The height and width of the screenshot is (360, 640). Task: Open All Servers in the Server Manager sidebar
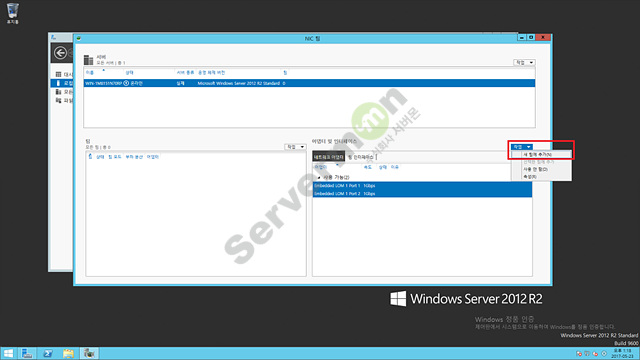coord(64,92)
